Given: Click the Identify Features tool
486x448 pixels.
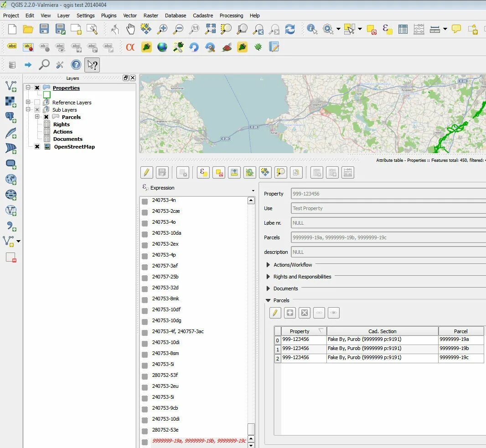Looking at the screenshot, I should point(312,30).
